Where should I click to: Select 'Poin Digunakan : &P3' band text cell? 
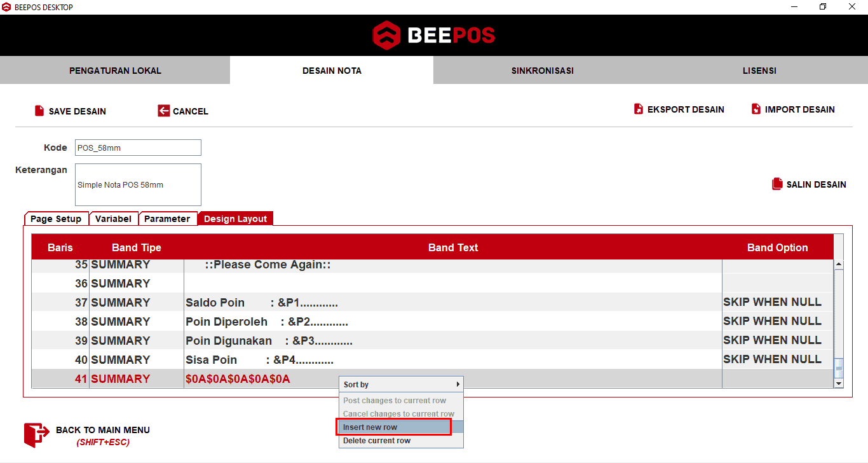[453, 341]
